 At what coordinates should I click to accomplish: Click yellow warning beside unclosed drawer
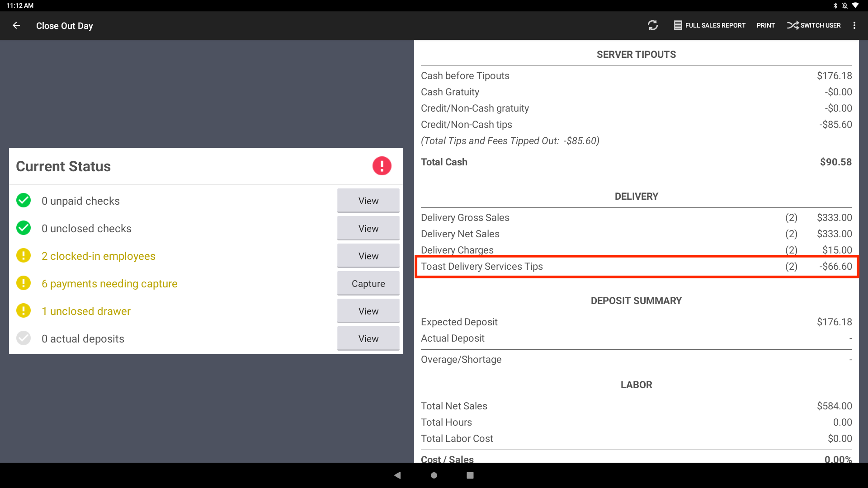24,310
